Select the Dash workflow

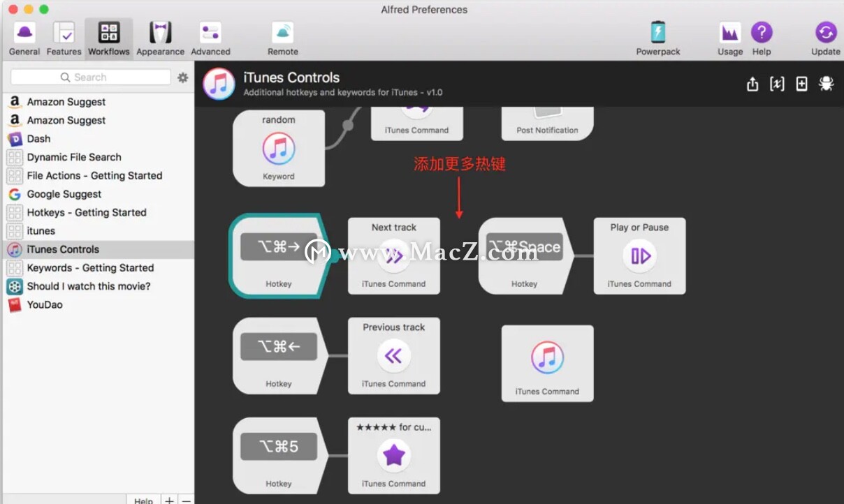(99, 139)
